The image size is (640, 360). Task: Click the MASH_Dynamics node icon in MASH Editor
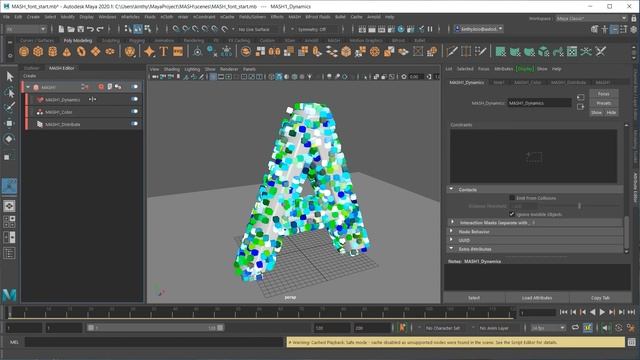pyautogui.click(x=40, y=100)
